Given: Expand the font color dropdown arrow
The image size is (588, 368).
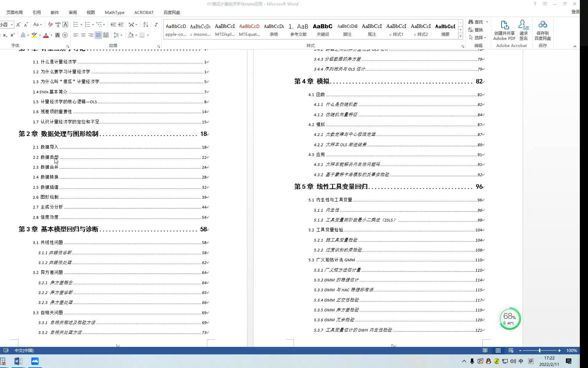Looking at the screenshot, I should click(x=51, y=35).
